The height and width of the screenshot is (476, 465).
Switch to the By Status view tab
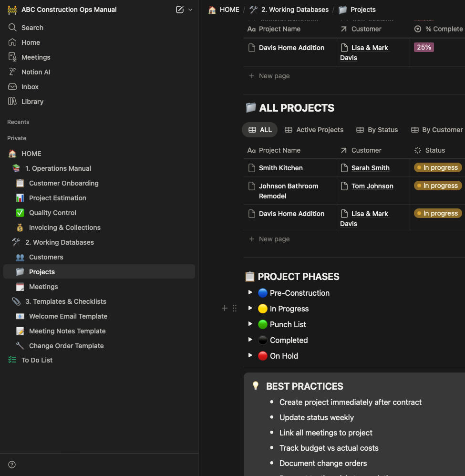[x=377, y=130]
